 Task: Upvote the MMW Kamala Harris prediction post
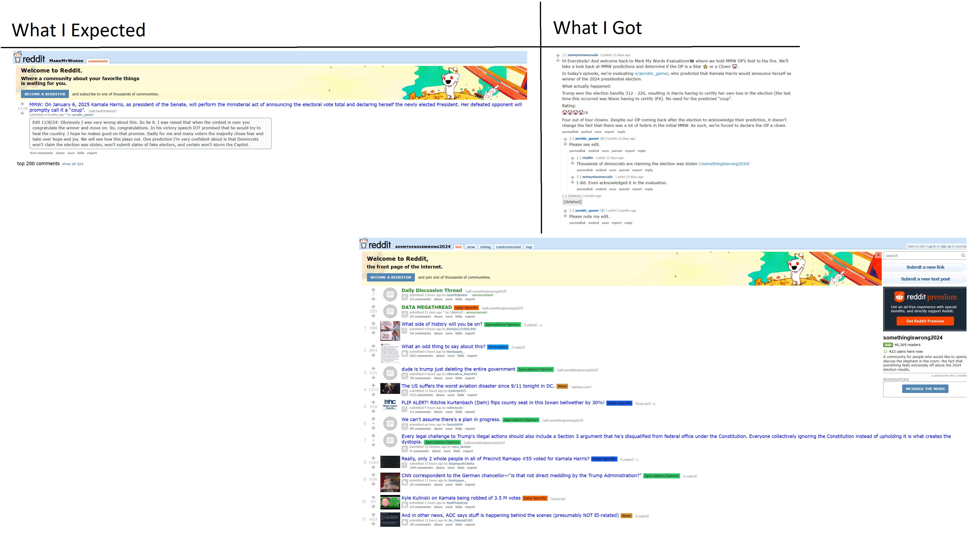click(22, 104)
